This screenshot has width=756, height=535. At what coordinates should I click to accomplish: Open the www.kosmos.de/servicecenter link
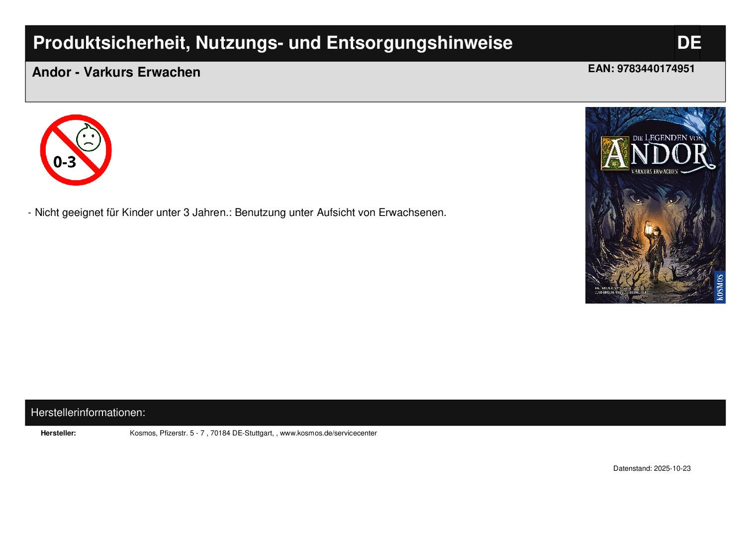tap(328, 433)
